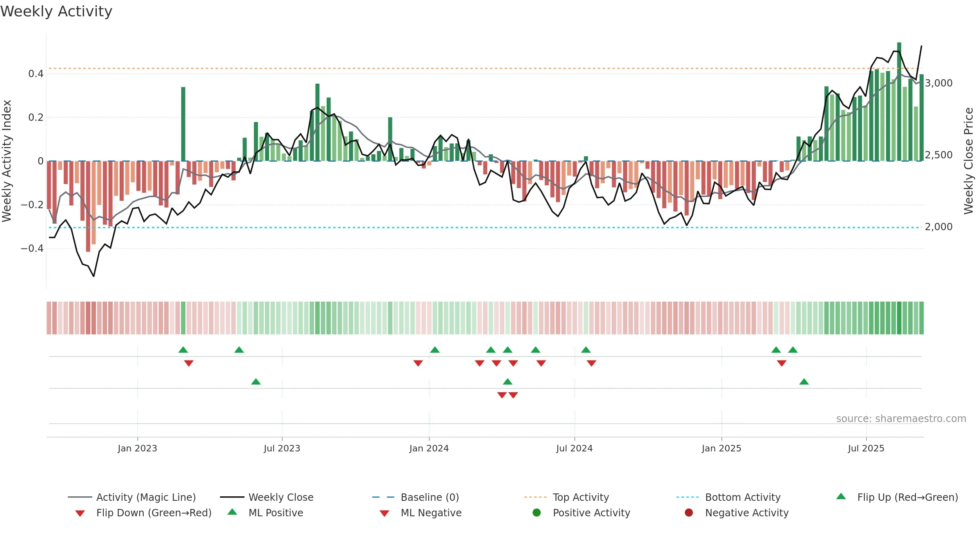Click the Flip Up marker just after Jul 2024

pyautogui.click(x=586, y=350)
